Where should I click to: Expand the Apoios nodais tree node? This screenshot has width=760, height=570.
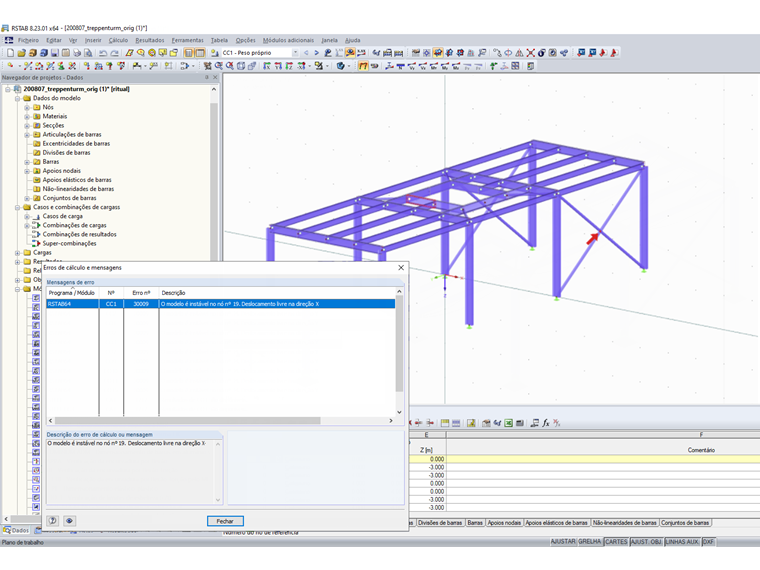click(x=27, y=171)
